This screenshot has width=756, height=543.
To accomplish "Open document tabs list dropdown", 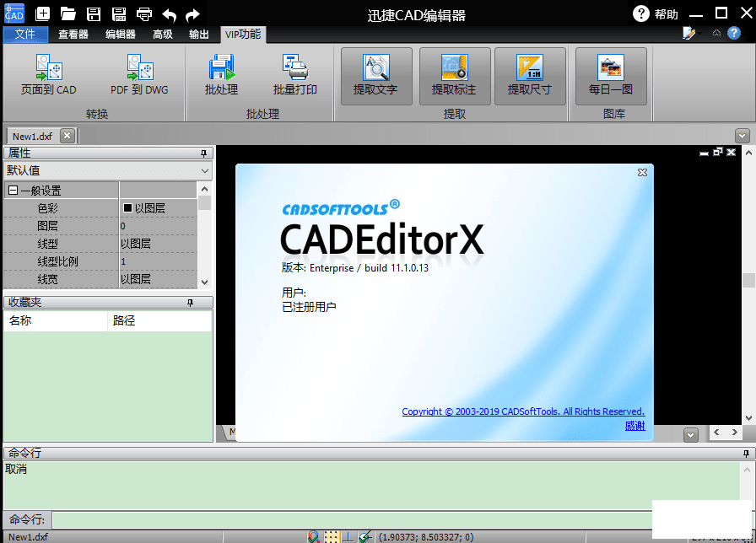I will tap(742, 136).
